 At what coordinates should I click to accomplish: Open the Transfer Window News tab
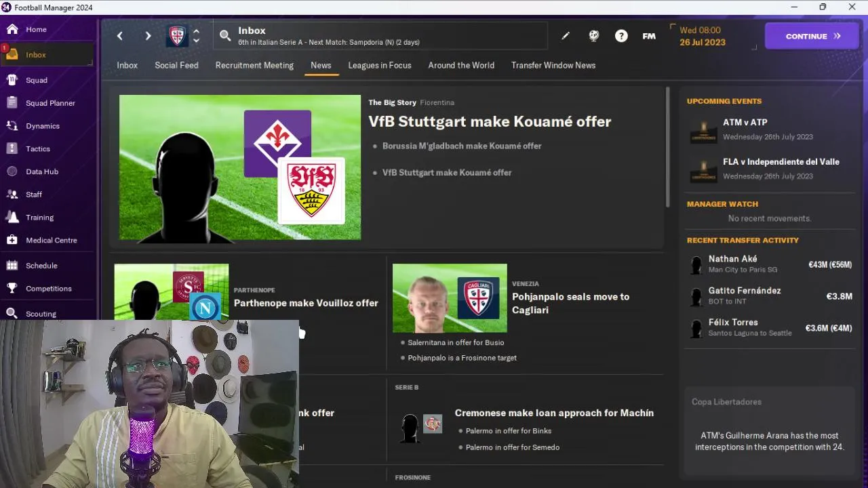pos(553,65)
